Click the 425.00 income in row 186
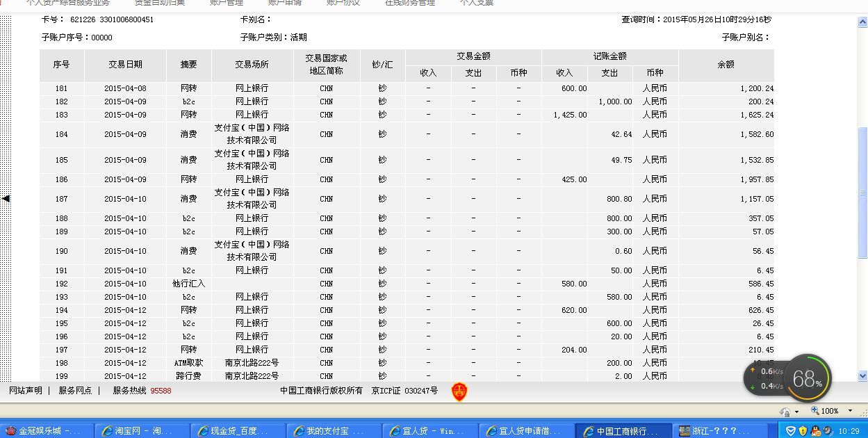The image size is (868, 438). point(574,179)
